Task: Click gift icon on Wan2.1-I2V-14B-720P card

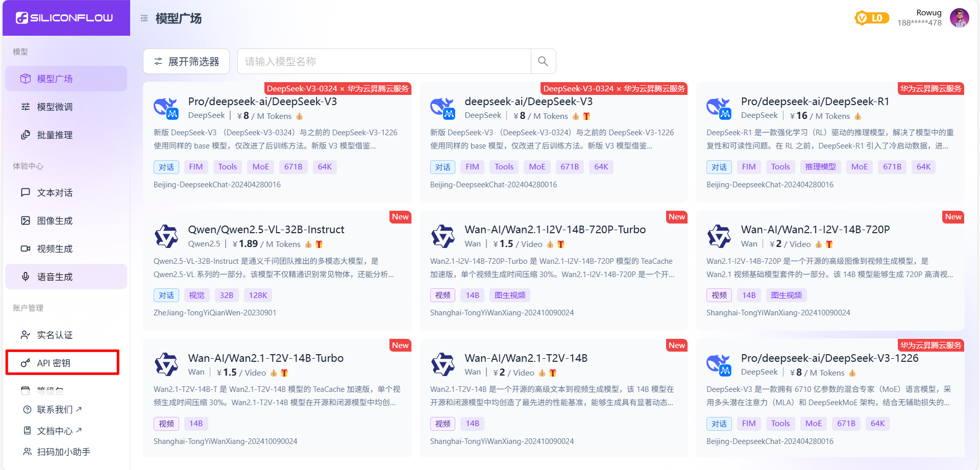Action: click(x=829, y=244)
